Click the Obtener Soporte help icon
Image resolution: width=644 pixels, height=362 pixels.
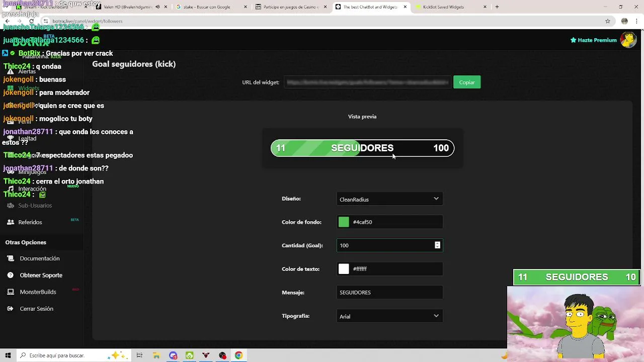click(11, 275)
